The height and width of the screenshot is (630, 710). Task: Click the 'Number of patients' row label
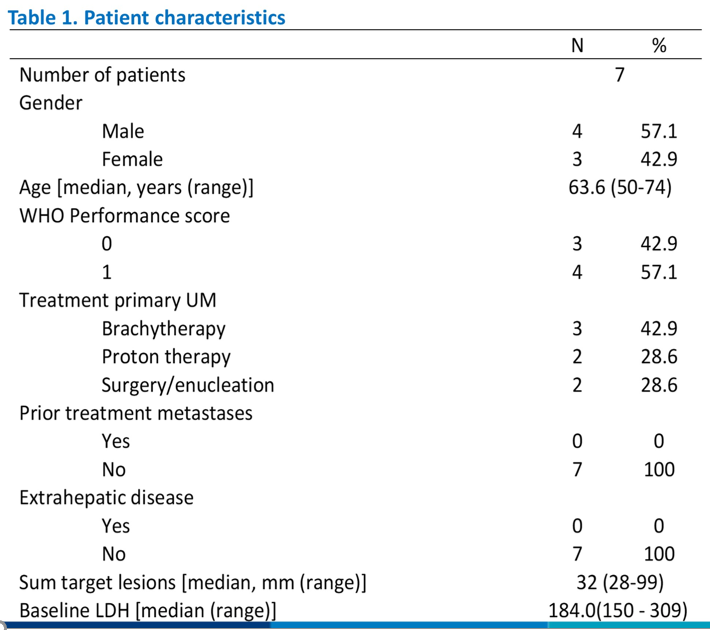(102, 75)
